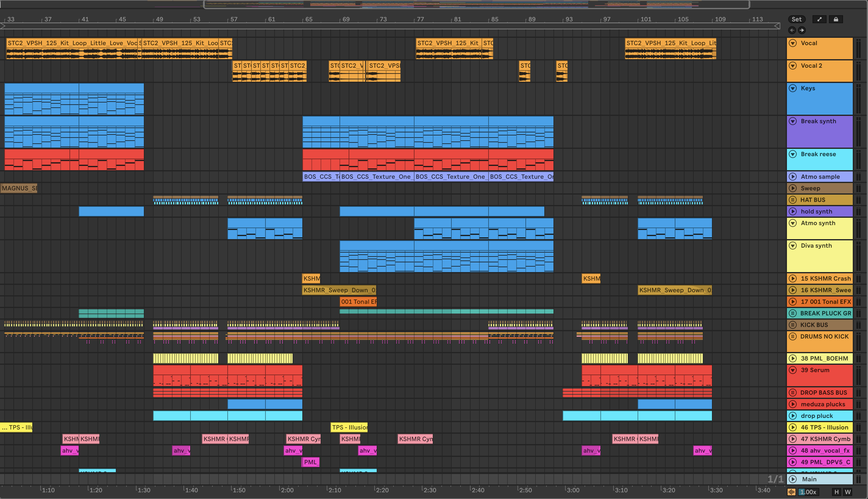Click 38 PML_BOEHM unfold icon
The height and width of the screenshot is (499, 868).
(793, 358)
